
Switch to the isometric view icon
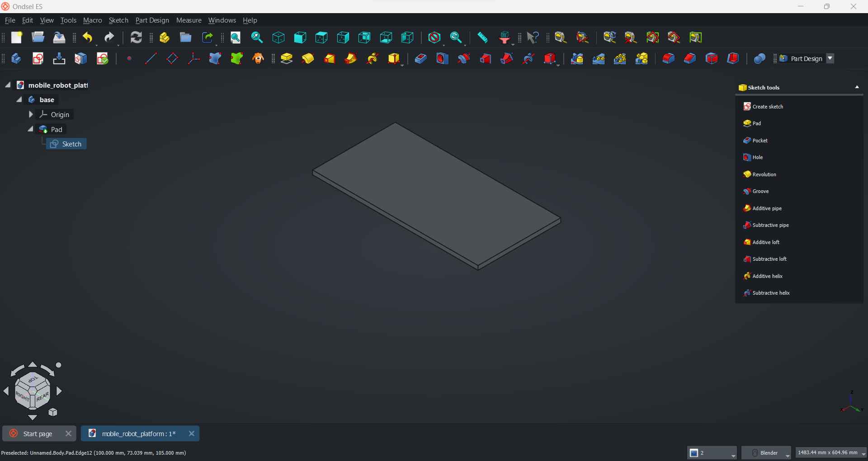click(x=278, y=38)
